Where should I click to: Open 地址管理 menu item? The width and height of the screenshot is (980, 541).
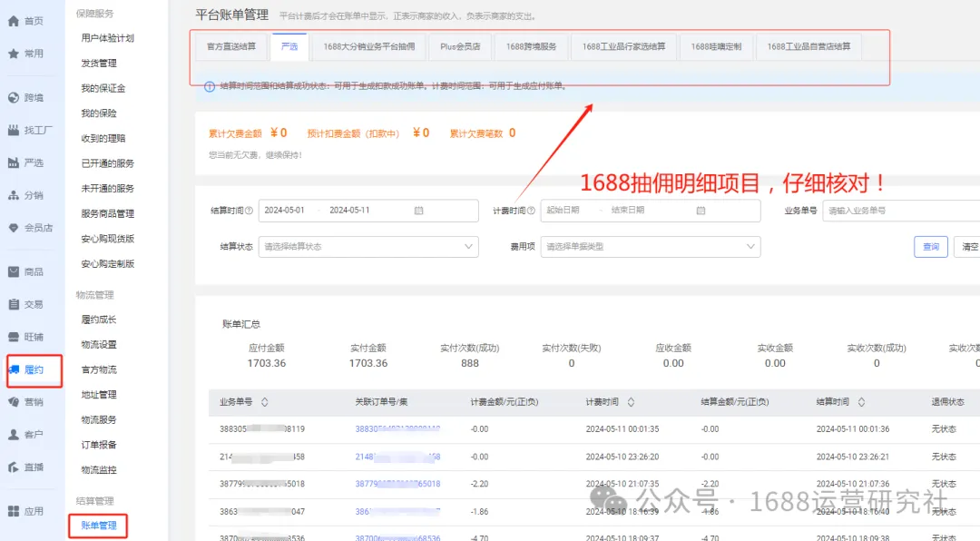tap(99, 395)
